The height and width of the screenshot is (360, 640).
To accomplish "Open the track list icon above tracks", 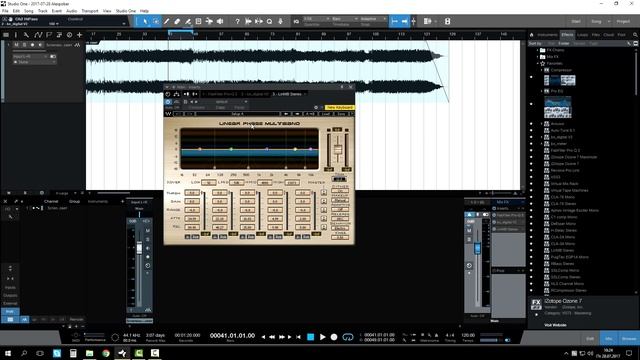I will point(6,35).
